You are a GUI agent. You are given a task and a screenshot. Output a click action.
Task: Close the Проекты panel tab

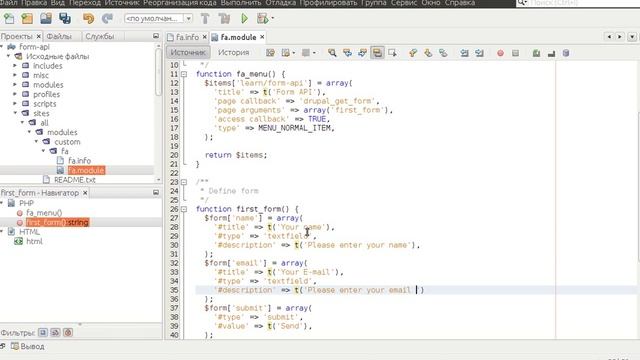pos(39,36)
